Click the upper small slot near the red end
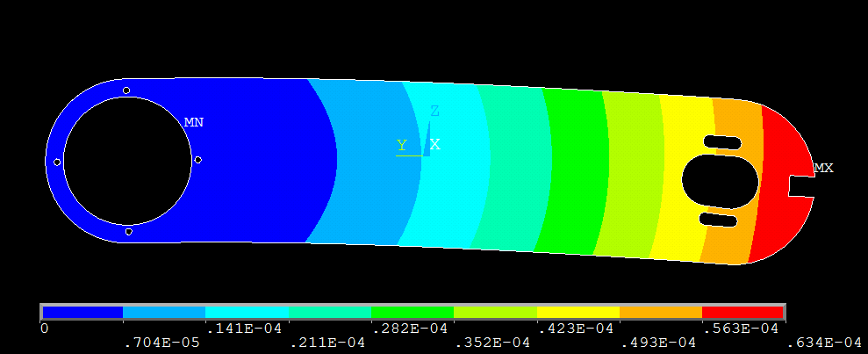Screen dimensions: 868x354 tap(721, 142)
